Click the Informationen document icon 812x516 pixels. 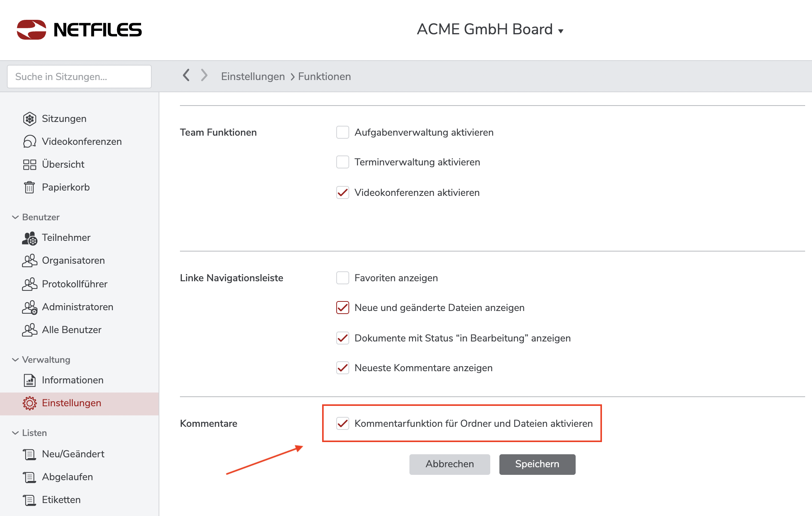coord(29,380)
